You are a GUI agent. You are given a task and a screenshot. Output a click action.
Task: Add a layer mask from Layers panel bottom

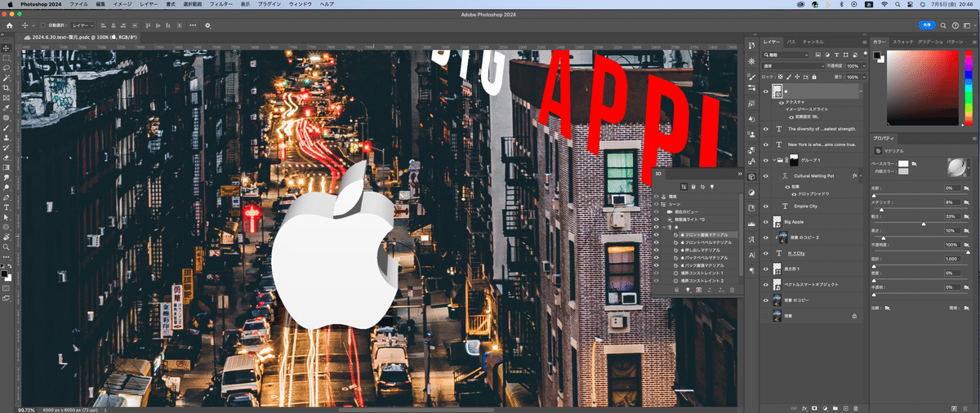pyautogui.click(x=814, y=407)
